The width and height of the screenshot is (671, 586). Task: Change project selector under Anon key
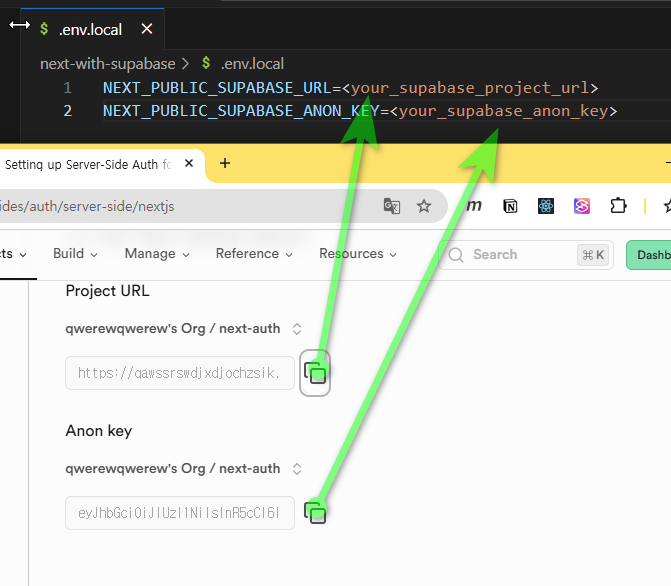[184, 468]
